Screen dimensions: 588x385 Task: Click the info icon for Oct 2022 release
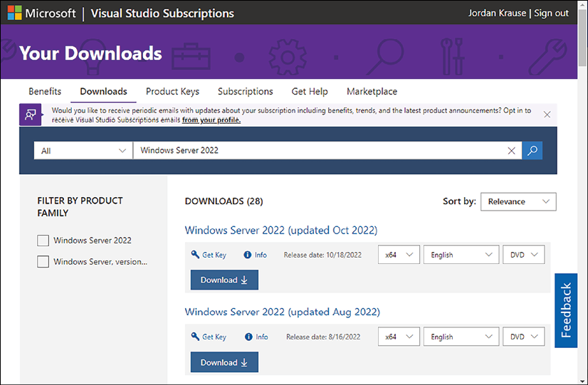click(x=248, y=255)
